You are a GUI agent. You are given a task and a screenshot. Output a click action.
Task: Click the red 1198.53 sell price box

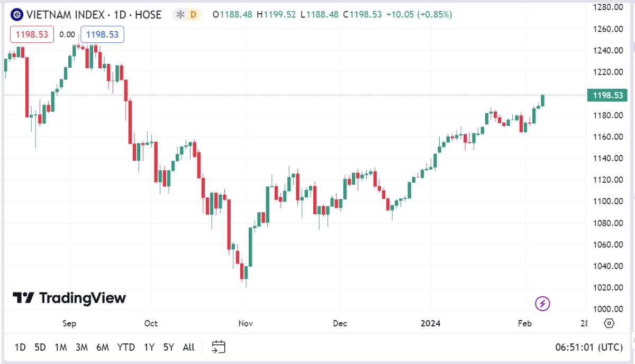pos(32,34)
